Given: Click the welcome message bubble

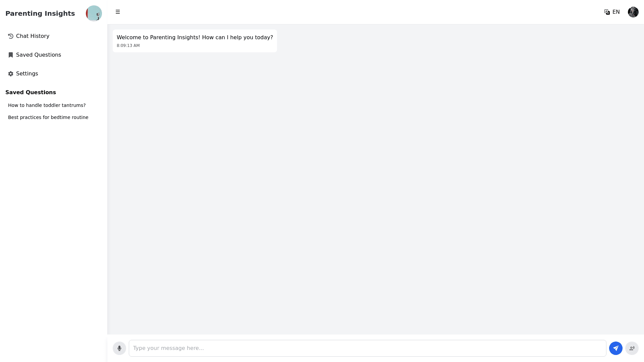Looking at the screenshot, I should (195, 38).
